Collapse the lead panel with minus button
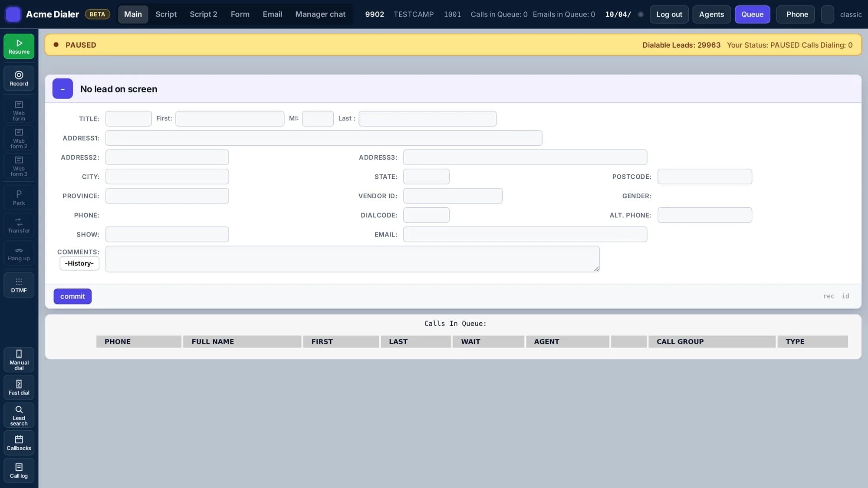868x488 pixels. 62,88
